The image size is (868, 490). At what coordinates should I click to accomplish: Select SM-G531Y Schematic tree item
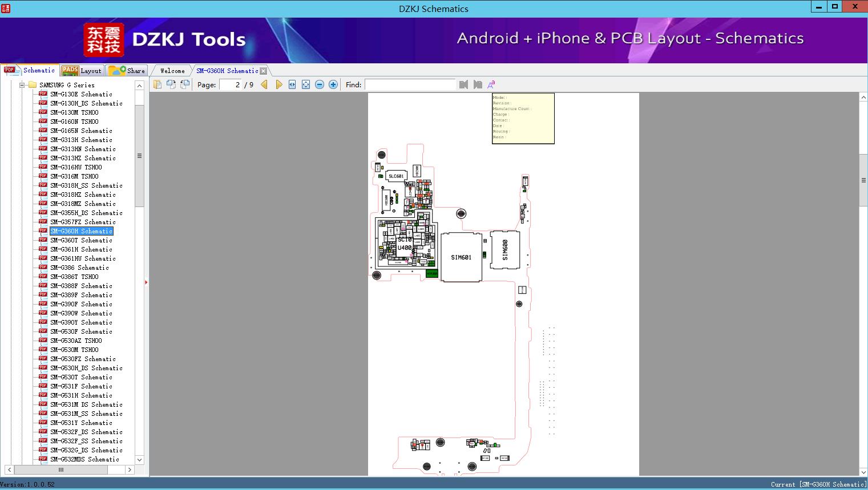(81, 423)
